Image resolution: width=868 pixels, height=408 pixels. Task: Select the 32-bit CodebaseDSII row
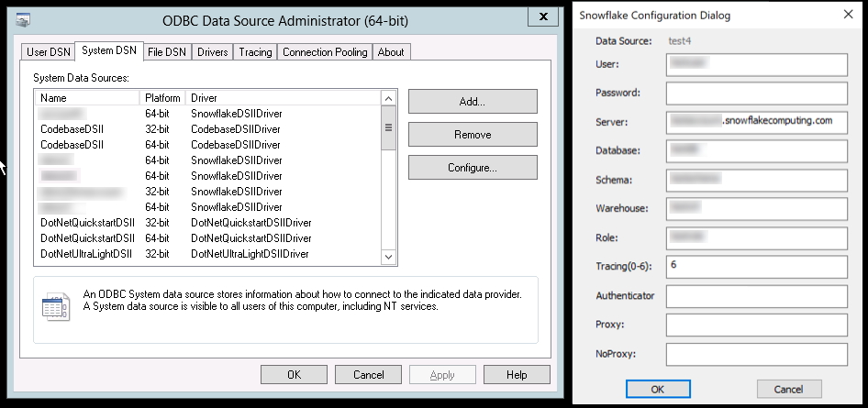pyautogui.click(x=208, y=129)
